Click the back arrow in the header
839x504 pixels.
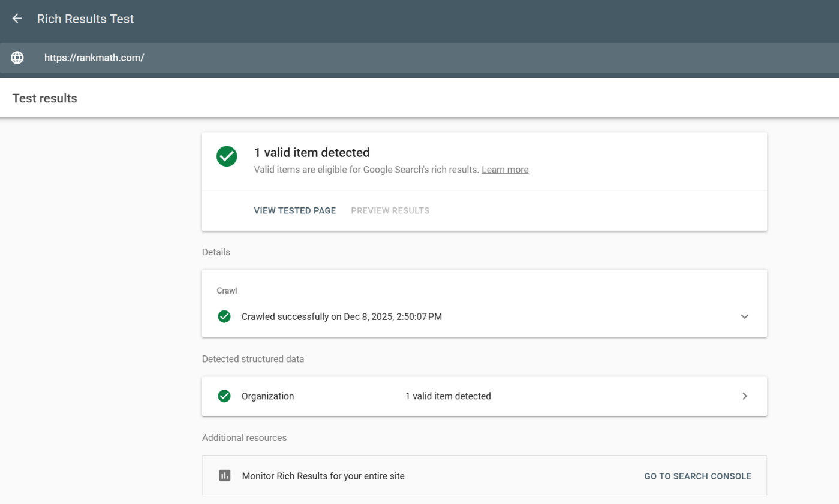coord(17,19)
